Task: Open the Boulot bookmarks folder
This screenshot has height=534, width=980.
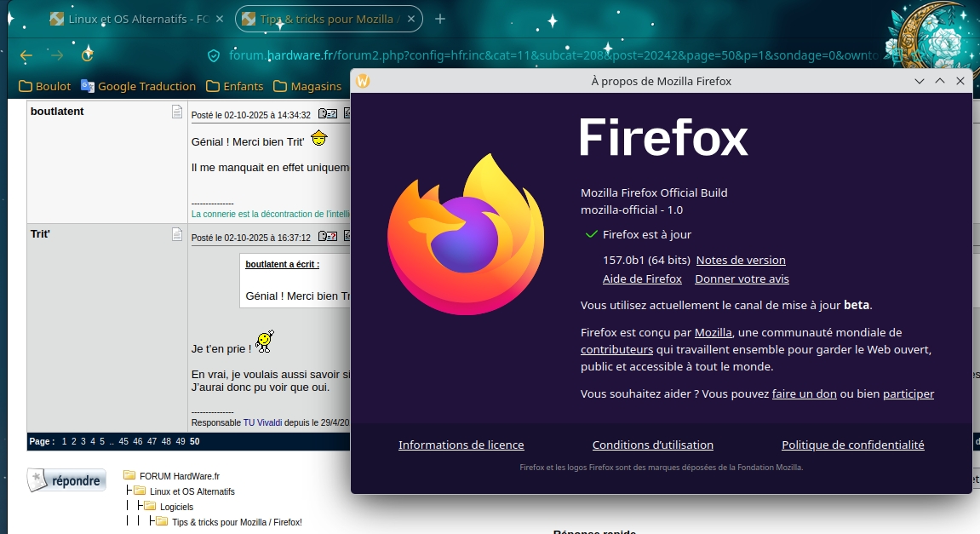Action: (x=45, y=86)
